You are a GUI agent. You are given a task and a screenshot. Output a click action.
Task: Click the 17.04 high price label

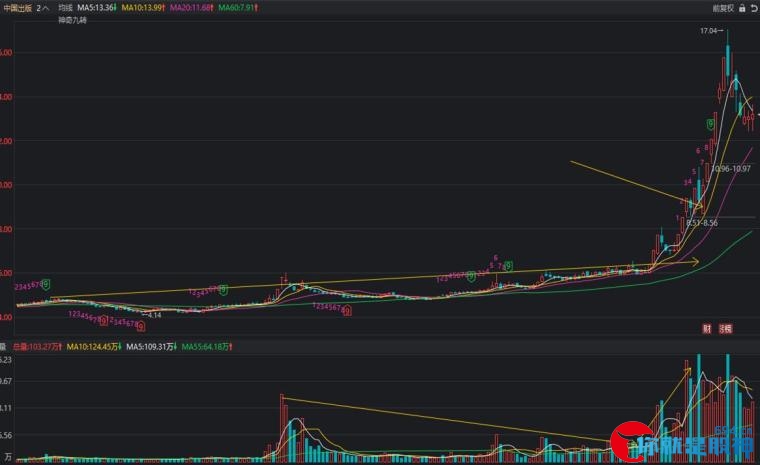coord(709,31)
